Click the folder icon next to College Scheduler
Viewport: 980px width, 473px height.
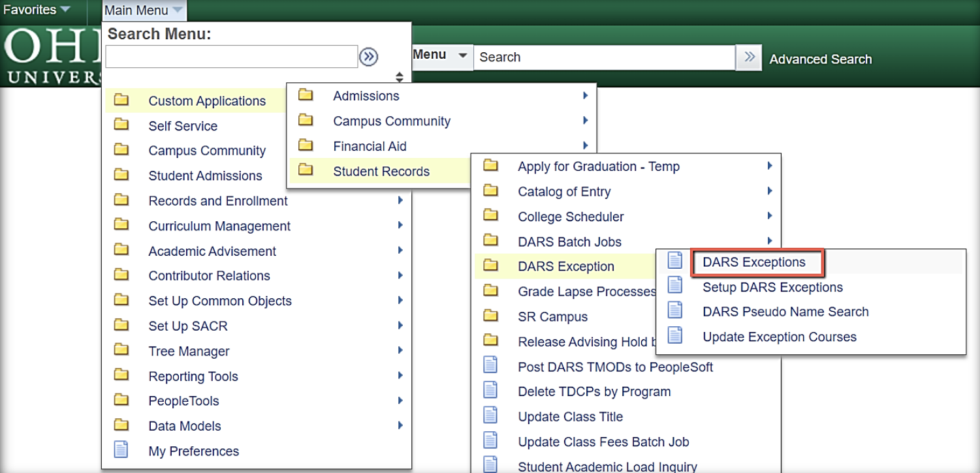pos(490,216)
